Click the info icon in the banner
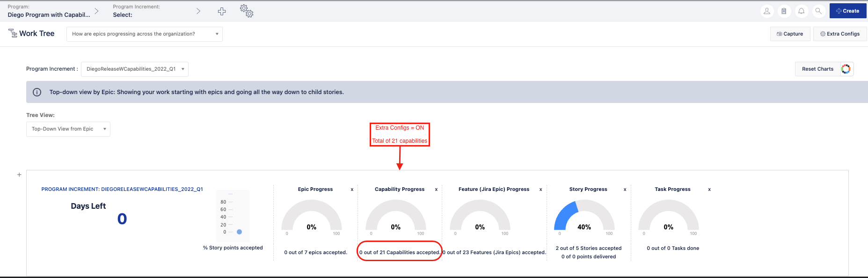The image size is (868, 278). pyautogui.click(x=37, y=92)
